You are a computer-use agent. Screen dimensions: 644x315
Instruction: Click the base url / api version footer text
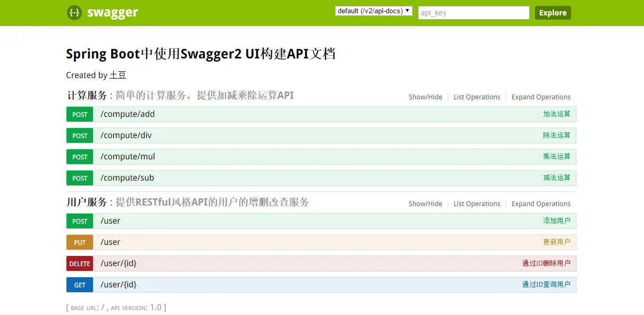pos(116,308)
